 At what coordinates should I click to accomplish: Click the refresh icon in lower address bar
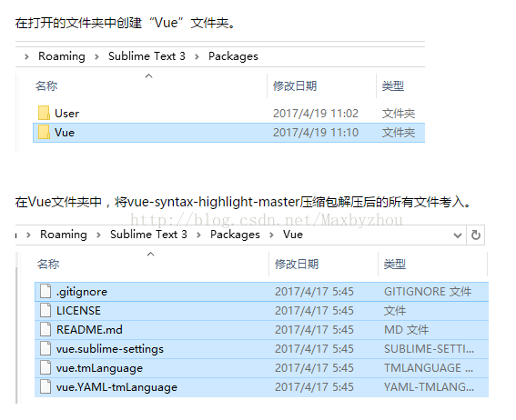pos(476,235)
